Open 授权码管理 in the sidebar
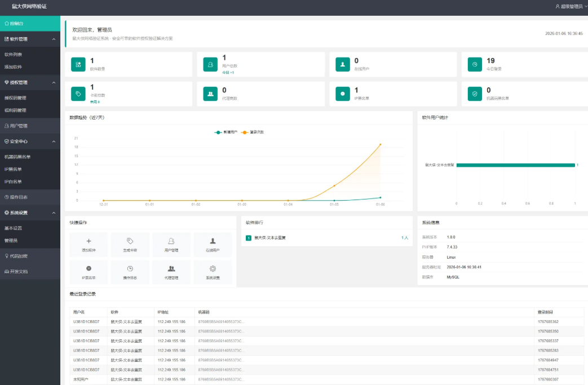Viewport: 588px width, 385px height. pos(16,98)
